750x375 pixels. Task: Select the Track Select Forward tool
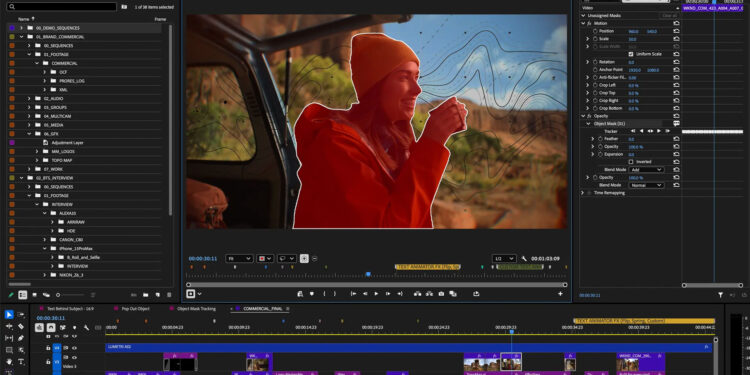click(21, 315)
